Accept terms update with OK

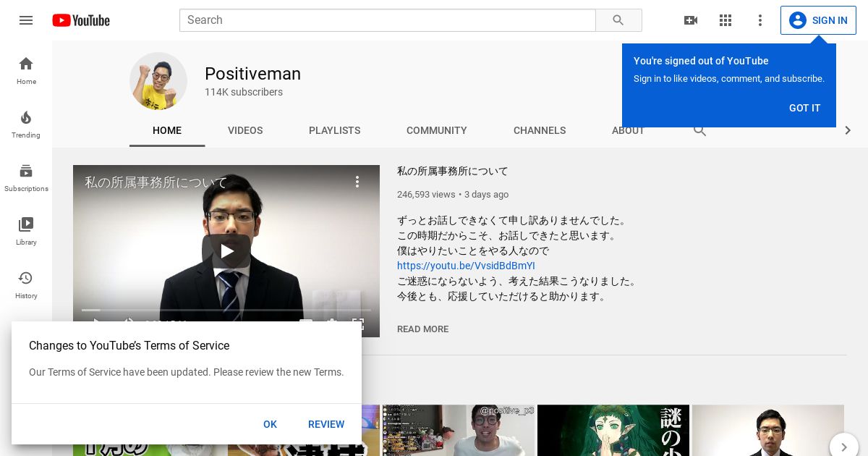pyautogui.click(x=270, y=424)
